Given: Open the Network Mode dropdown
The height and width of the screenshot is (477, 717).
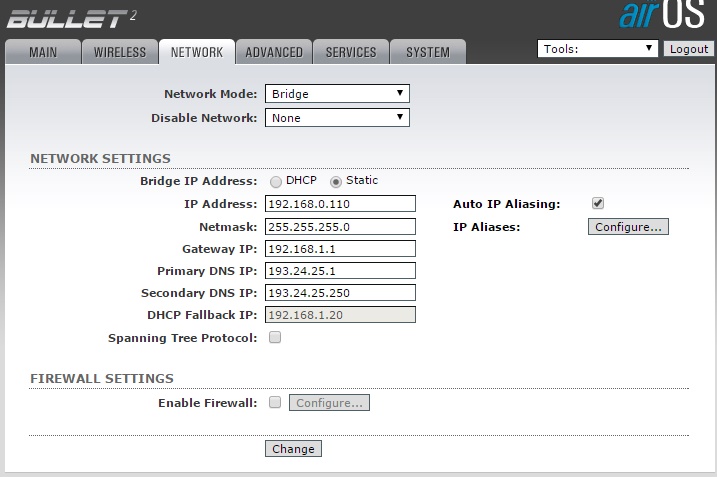Looking at the screenshot, I should [x=337, y=94].
